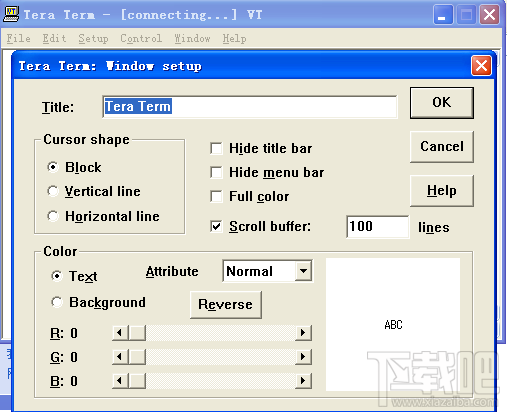Open the Edit menu
Image resolution: width=507 pixels, height=412 pixels.
click(x=54, y=39)
